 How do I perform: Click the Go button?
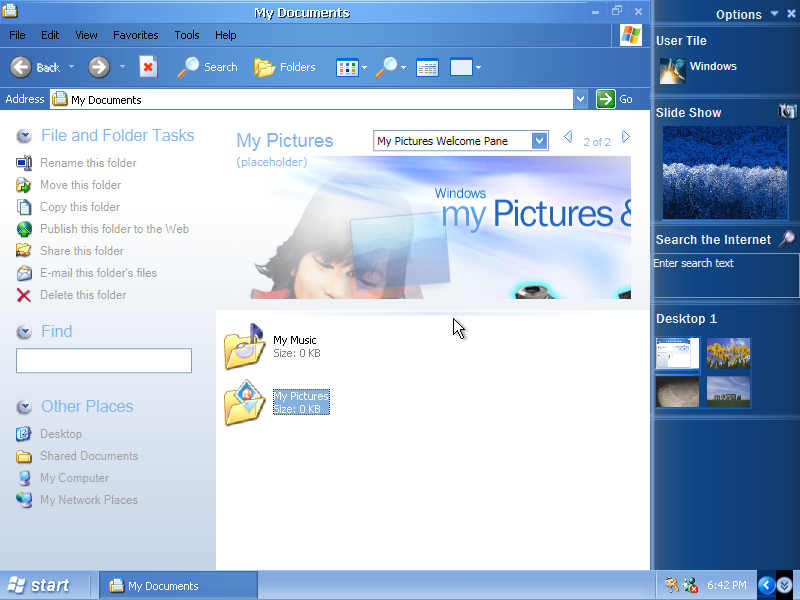(615, 99)
